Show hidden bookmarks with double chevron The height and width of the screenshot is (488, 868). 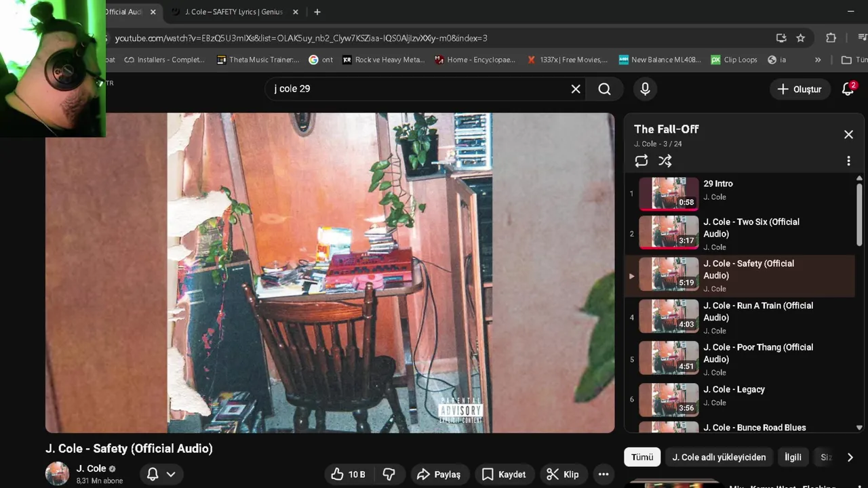pyautogui.click(x=817, y=60)
